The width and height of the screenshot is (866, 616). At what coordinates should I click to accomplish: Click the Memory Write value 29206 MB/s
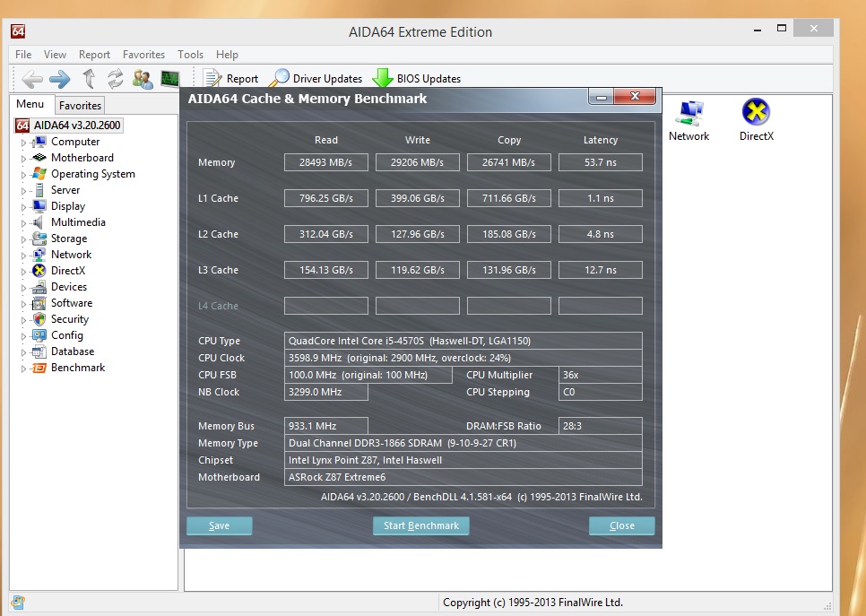click(418, 162)
